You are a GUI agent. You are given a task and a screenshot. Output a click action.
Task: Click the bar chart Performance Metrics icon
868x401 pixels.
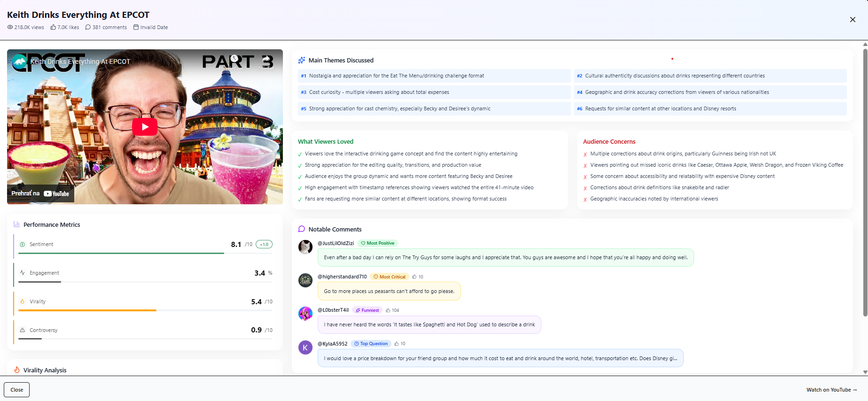coord(17,224)
